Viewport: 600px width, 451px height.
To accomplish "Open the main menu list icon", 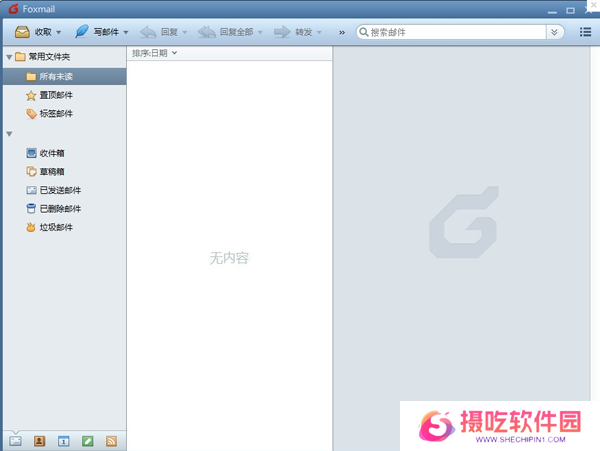I will pyautogui.click(x=585, y=32).
